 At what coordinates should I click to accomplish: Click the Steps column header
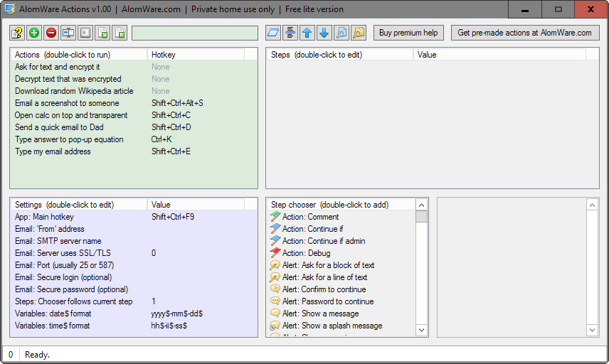pos(340,55)
